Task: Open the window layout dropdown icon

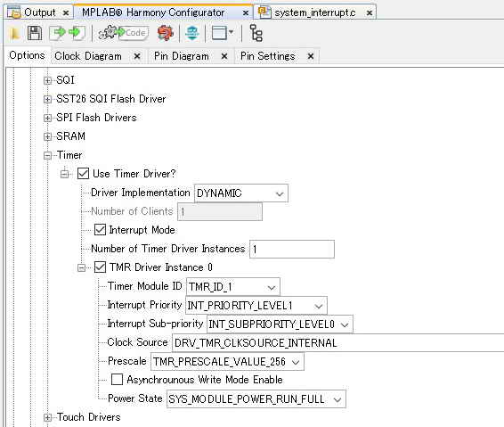Action: [223, 33]
